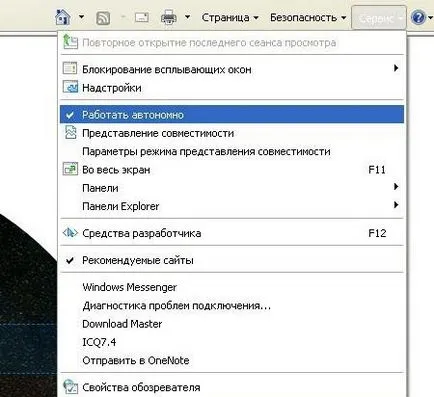434x397 pixels.
Task: Click the RSS feeds icon
Action: (103, 18)
